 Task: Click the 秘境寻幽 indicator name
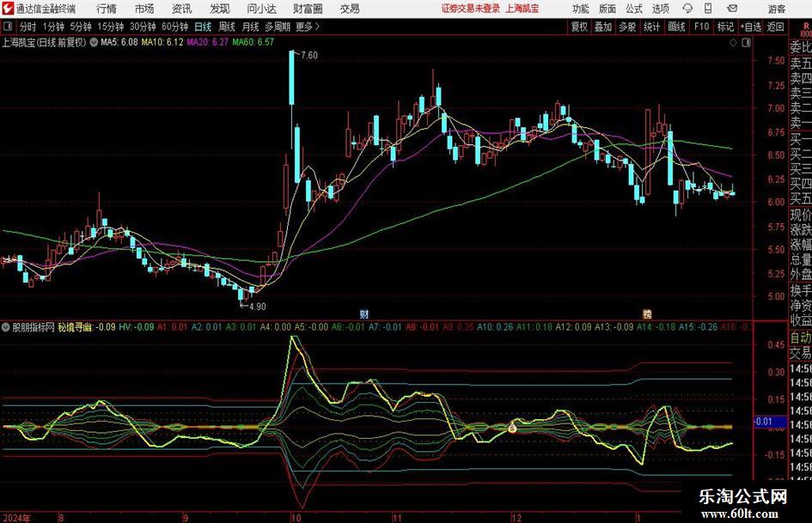75,327
